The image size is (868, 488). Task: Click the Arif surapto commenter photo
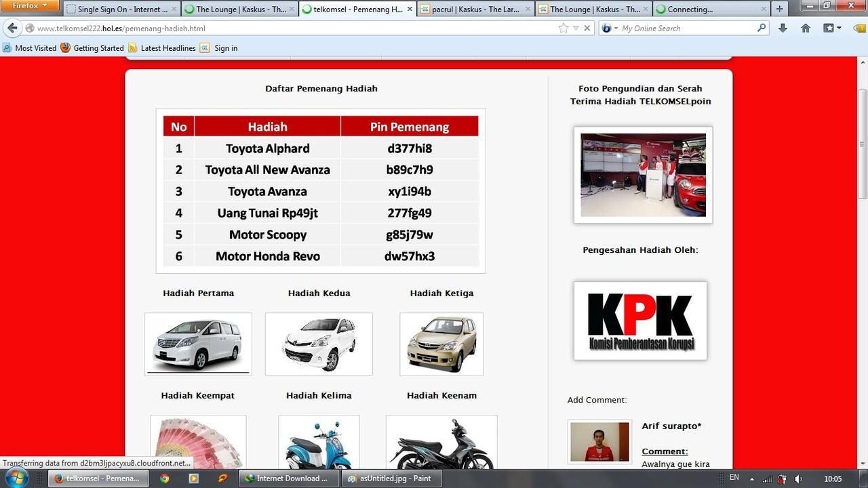pyautogui.click(x=600, y=442)
